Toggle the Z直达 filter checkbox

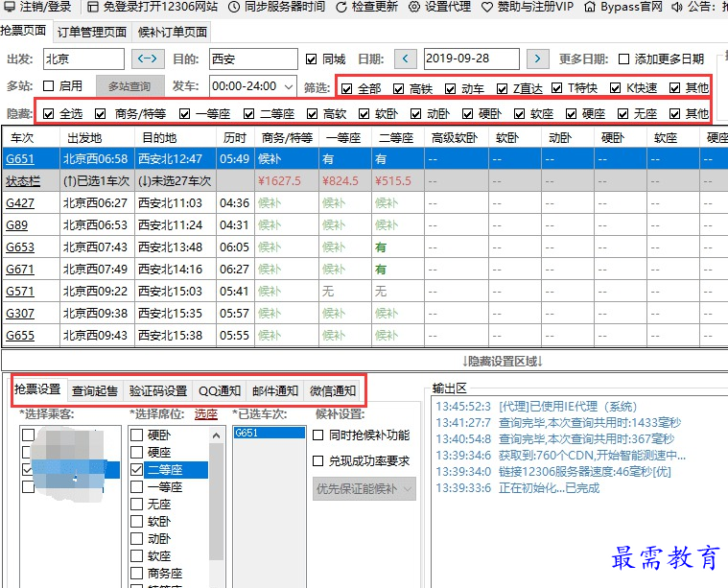pyautogui.click(x=502, y=88)
